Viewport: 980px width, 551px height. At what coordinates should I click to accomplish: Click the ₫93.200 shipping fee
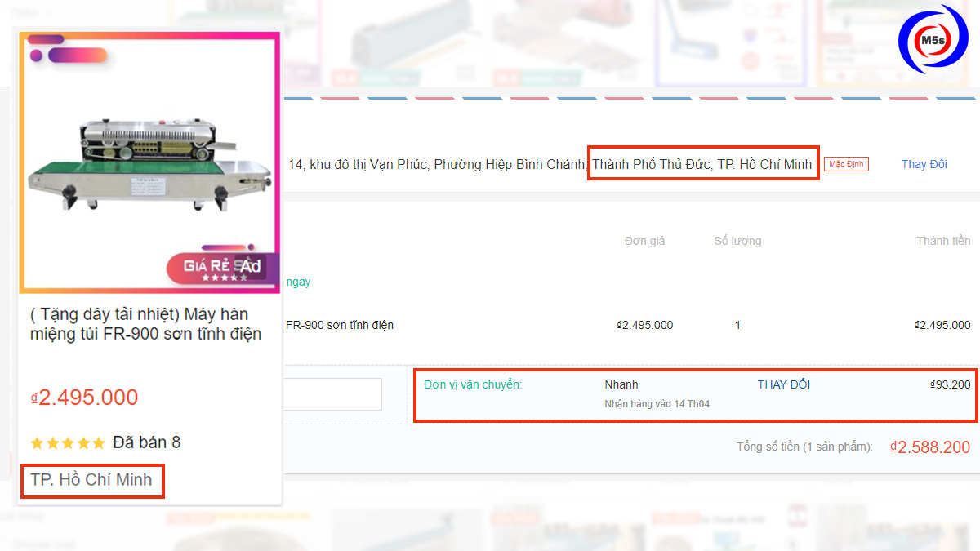coord(950,384)
